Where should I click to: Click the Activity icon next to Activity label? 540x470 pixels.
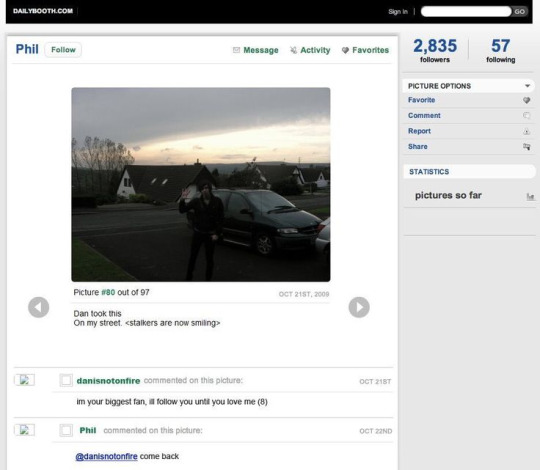pyautogui.click(x=293, y=50)
